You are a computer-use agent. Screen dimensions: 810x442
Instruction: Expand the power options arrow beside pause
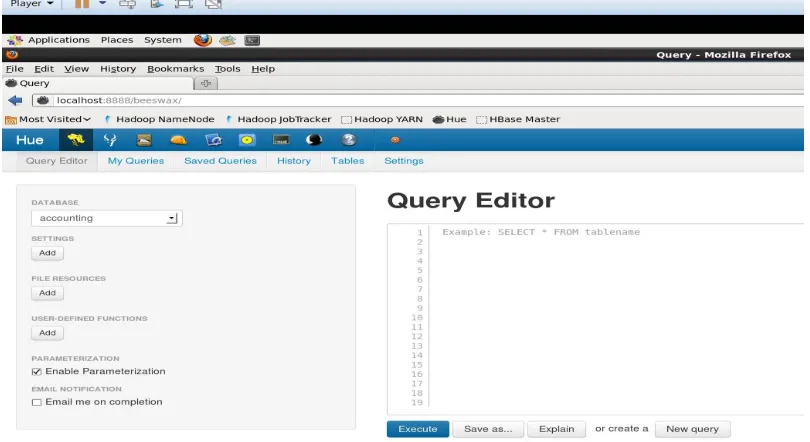(x=102, y=3)
